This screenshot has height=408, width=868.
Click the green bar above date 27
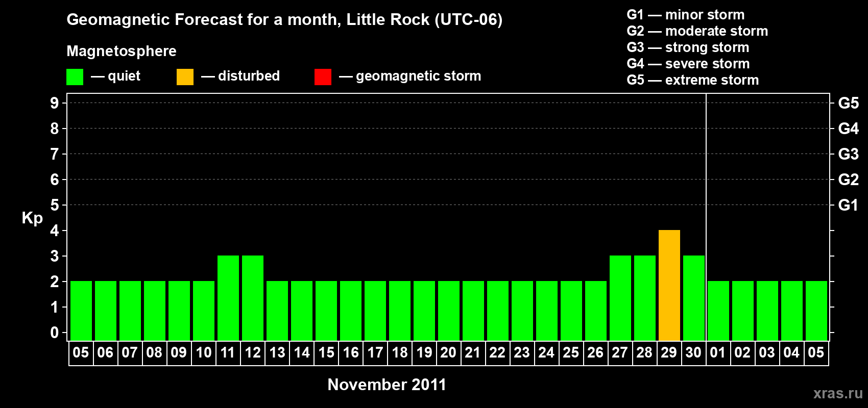click(620, 298)
